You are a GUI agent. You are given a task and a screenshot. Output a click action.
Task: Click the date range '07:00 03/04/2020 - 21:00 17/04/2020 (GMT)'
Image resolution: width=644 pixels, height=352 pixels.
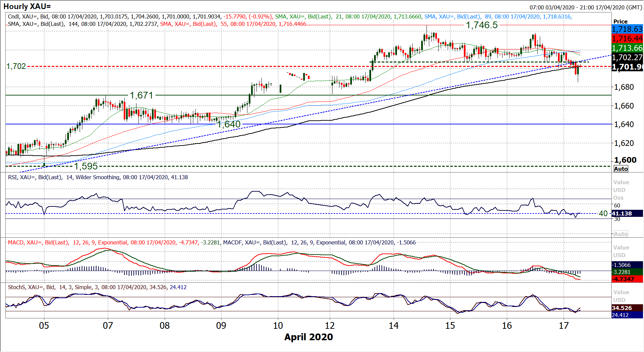[x=586, y=7]
